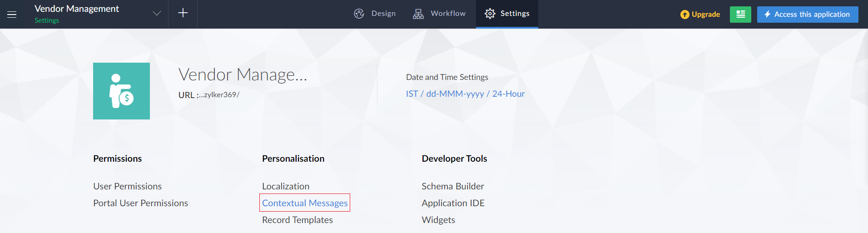Click the Permissions section heading
Screen dimensions: 868x233
(x=118, y=159)
